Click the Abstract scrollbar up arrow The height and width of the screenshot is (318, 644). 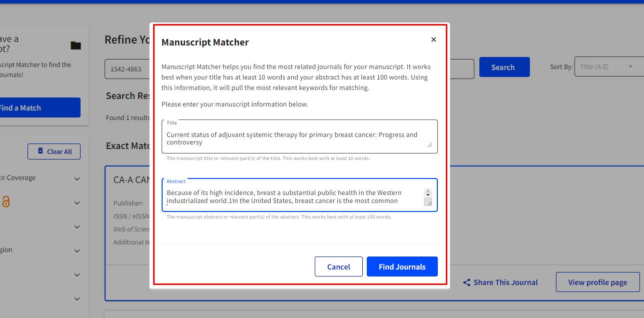(428, 190)
